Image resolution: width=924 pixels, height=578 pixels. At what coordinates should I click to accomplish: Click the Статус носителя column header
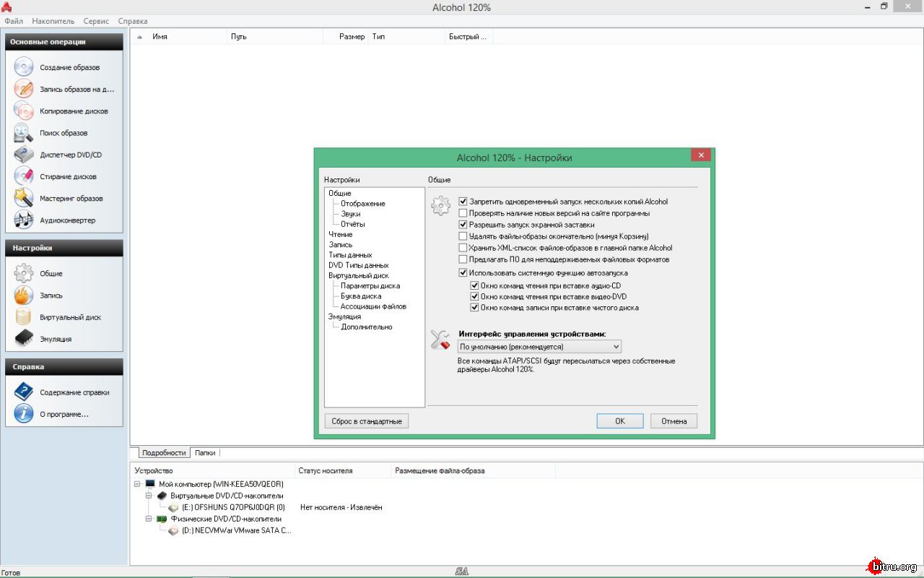coord(343,470)
